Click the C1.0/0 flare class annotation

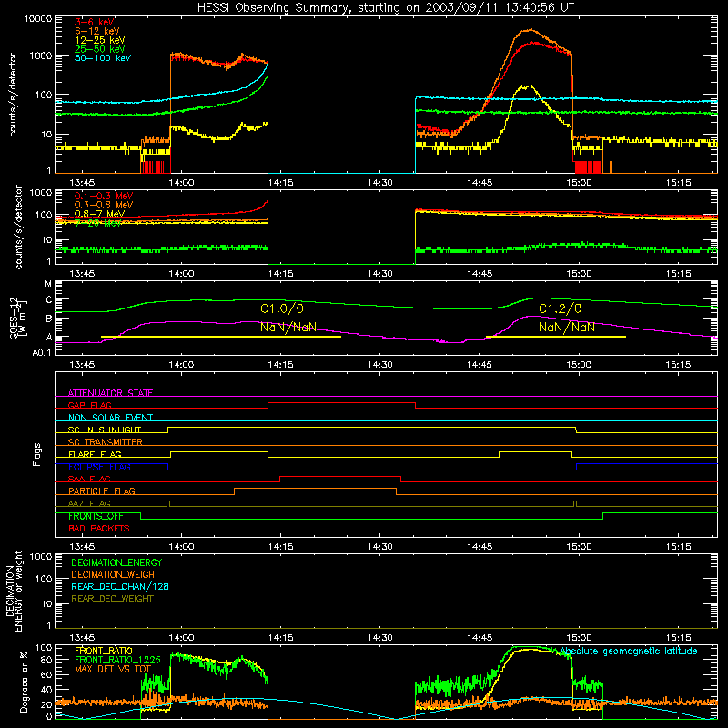[x=282, y=308]
